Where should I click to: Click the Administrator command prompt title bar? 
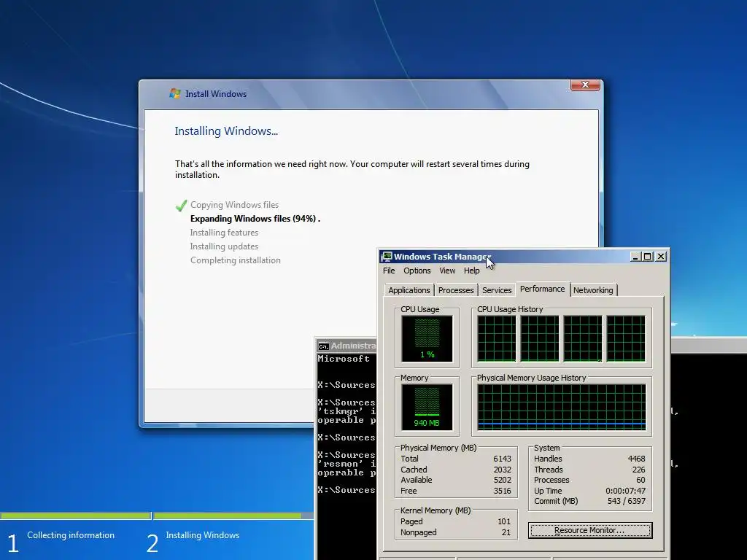[347, 346]
